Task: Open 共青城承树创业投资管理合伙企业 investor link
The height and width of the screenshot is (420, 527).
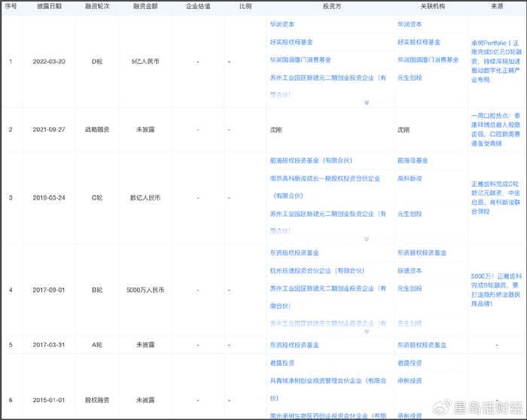Action: tap(328, 389)
